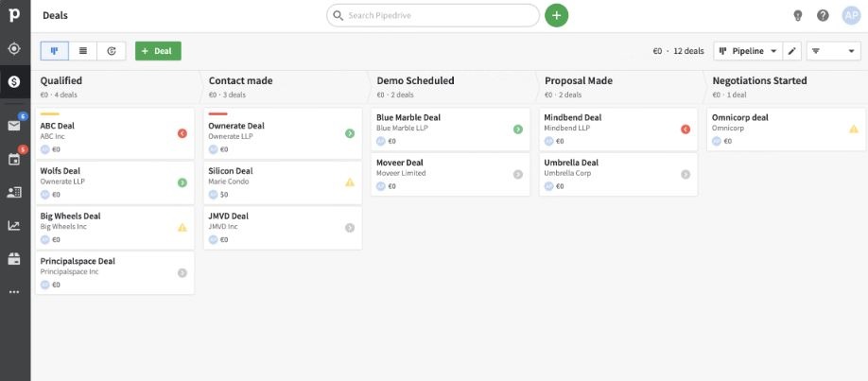The height and width of the screenshot is (381, 868).
Task: Open the Contacts sidebar icon
Action: click(14, 192)
